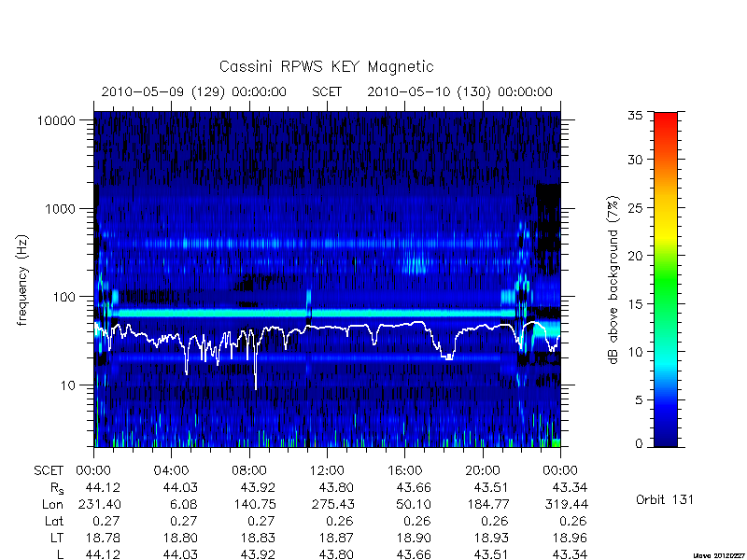This screenshot has width=747, height=560.
Task: Click Lon value 231.40
Action: coord(99,504)
